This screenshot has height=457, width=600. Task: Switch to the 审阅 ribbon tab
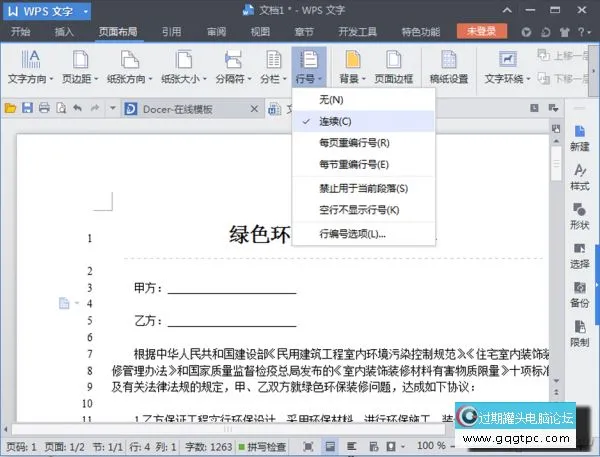click(217, 32)
